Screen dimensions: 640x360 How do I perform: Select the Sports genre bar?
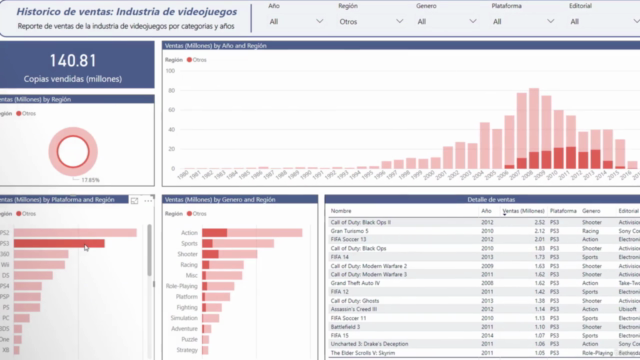[x=238, y=243]
